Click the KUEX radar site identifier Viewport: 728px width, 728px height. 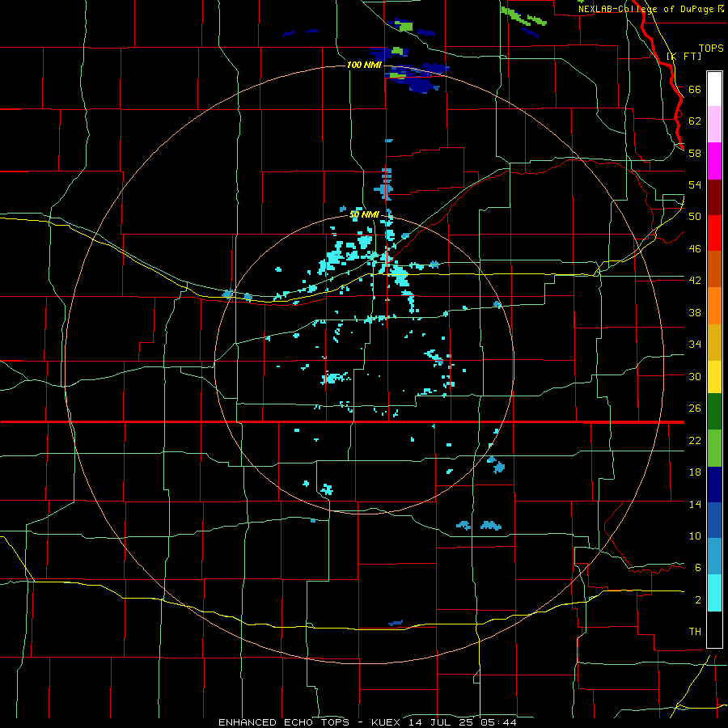tap(387, 722)
